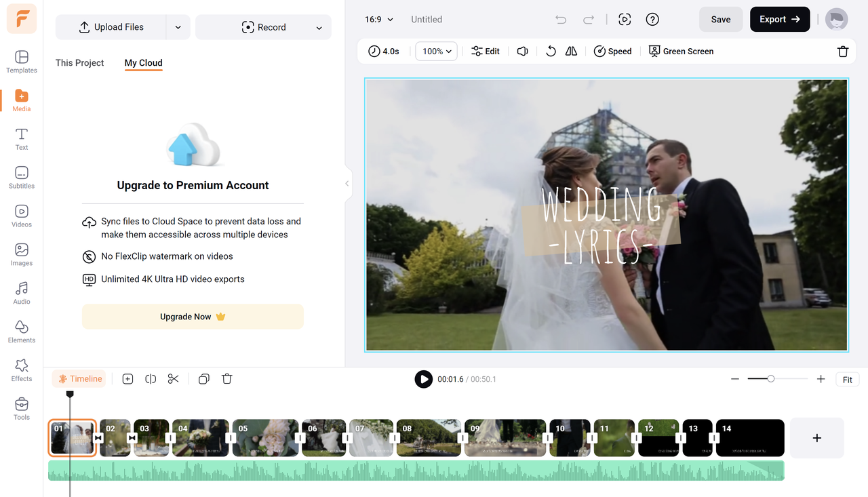Click the scissors trim icon
Image resolution: width=868 pixels, height=497 pixels.
tap(174, 379)
